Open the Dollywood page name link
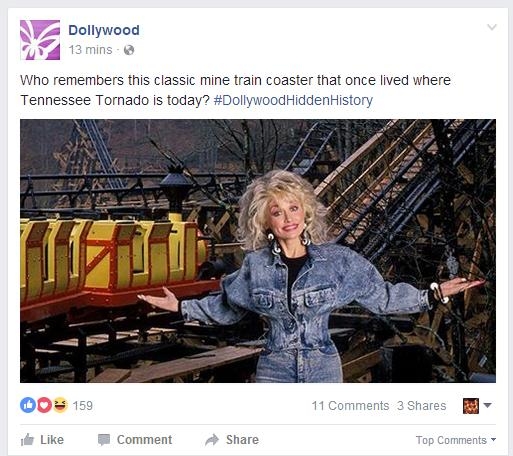This screenshot has width=513, height=456. pyautogui.click(x=104, y=30)
